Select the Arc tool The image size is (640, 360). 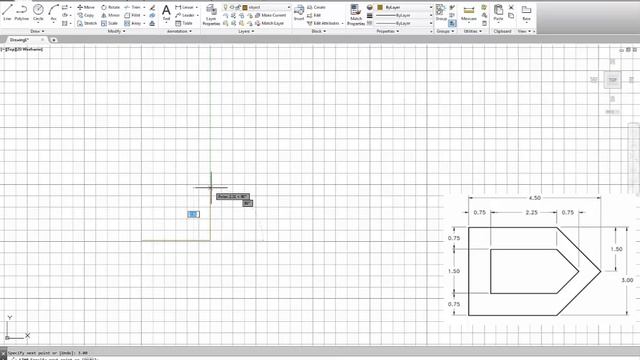(53, 12)
